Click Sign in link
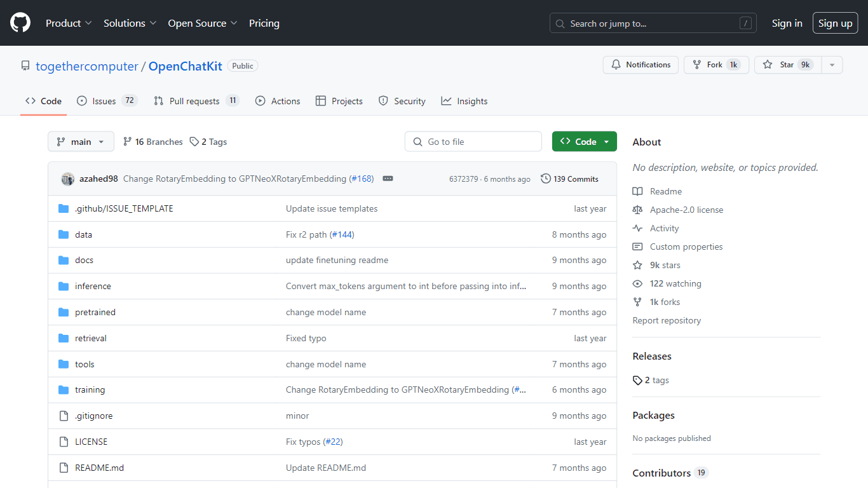The width and height of the screenshot is (868, 488). coord(787,23)
